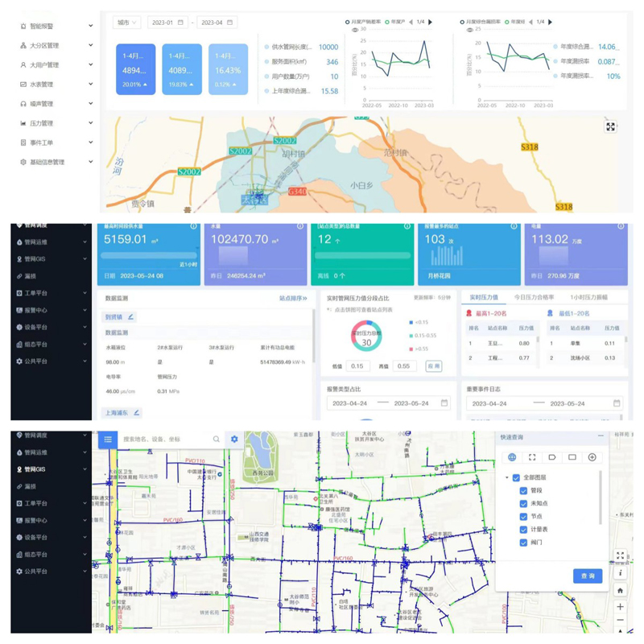Uncheck the 阀门 layer checkbox
The width and height of the screenshot is (644, 644).
click(523, 543)
